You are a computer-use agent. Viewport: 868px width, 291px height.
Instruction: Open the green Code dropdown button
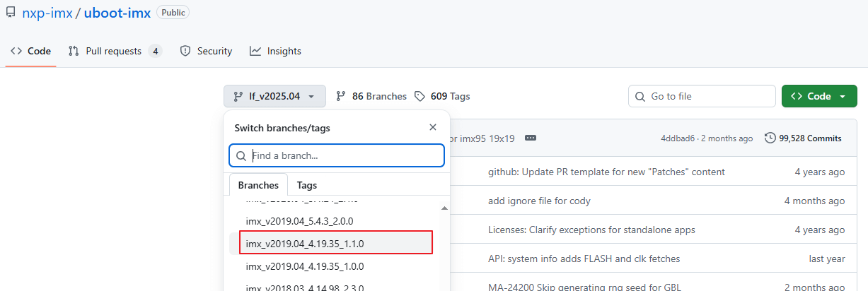[818, 96]
